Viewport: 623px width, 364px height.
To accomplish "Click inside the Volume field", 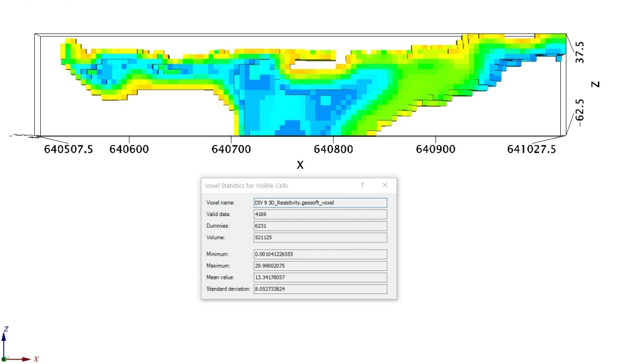I will (320, 237).
